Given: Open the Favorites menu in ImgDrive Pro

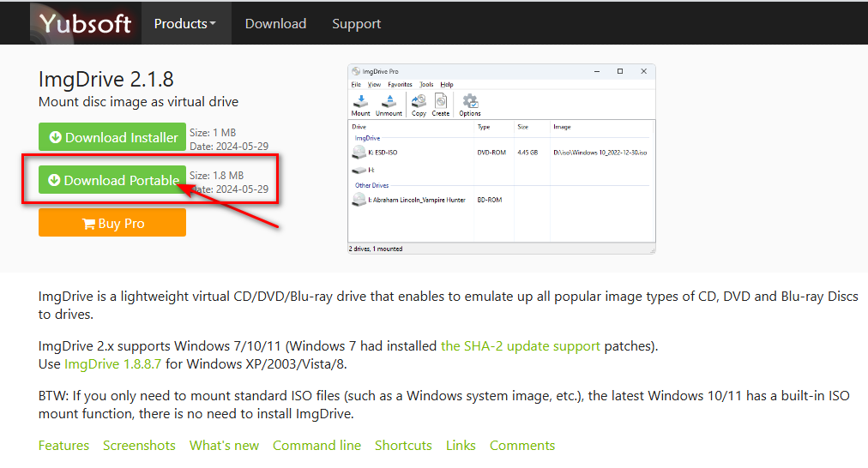Looking at the screenshot, I should pyautogui.click(x=400, y=85).
